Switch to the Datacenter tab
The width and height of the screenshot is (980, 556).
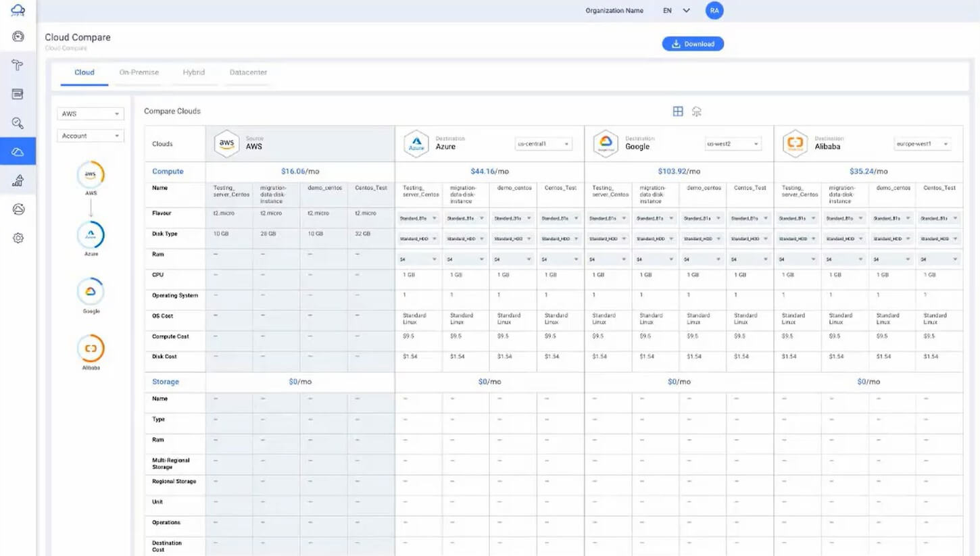(x=248, y=72)
